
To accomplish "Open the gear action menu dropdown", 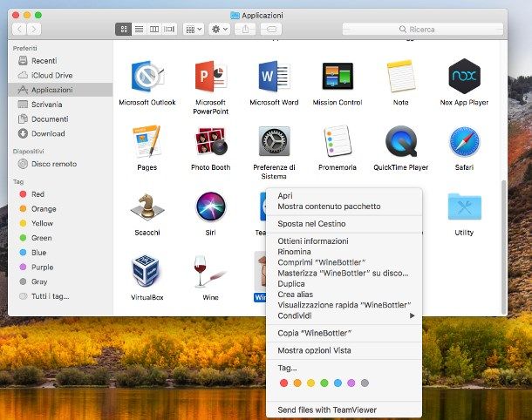I will click(x=219, y=29).
